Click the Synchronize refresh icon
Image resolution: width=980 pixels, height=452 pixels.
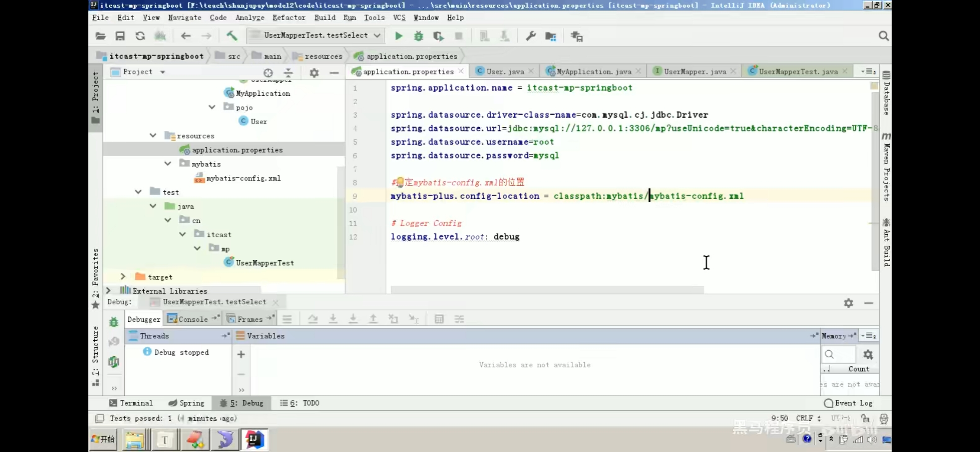(x=140, y=36)
